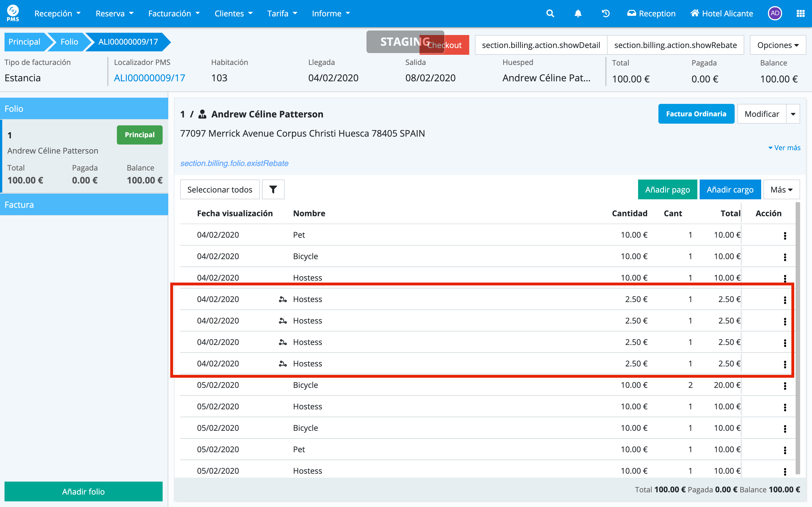Click the AD user avatar
This screenshot has height=507, width=812.
coord(774,14)
